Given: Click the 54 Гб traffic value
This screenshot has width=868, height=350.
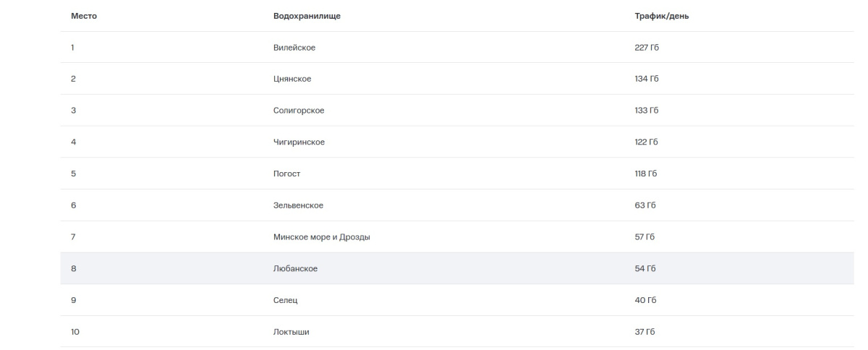Looking at the screenshot, I should point(645,269).
